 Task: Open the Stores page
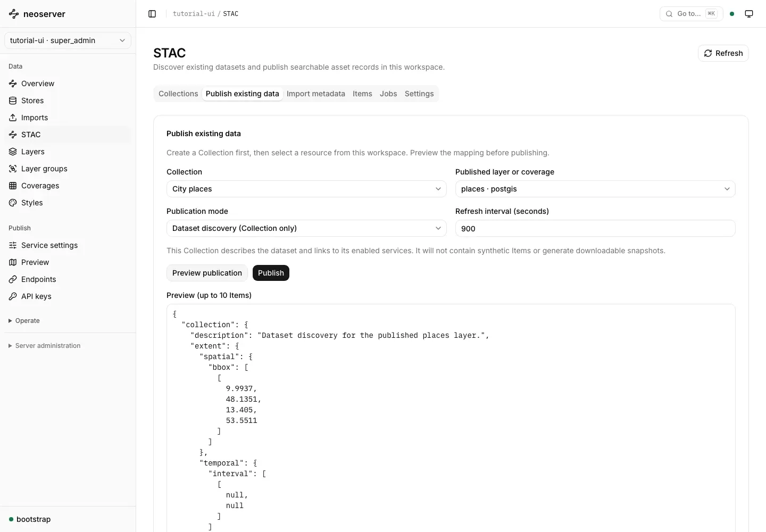68,101
